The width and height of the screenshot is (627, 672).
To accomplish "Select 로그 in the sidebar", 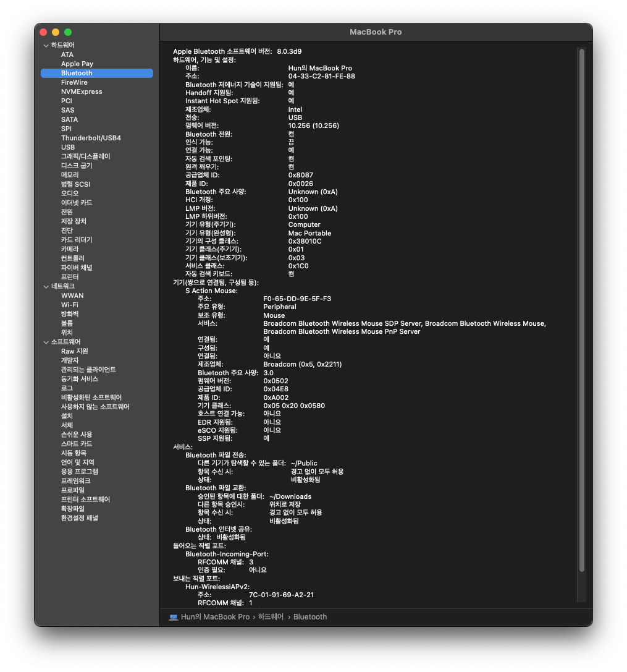I will coord(67,388).
